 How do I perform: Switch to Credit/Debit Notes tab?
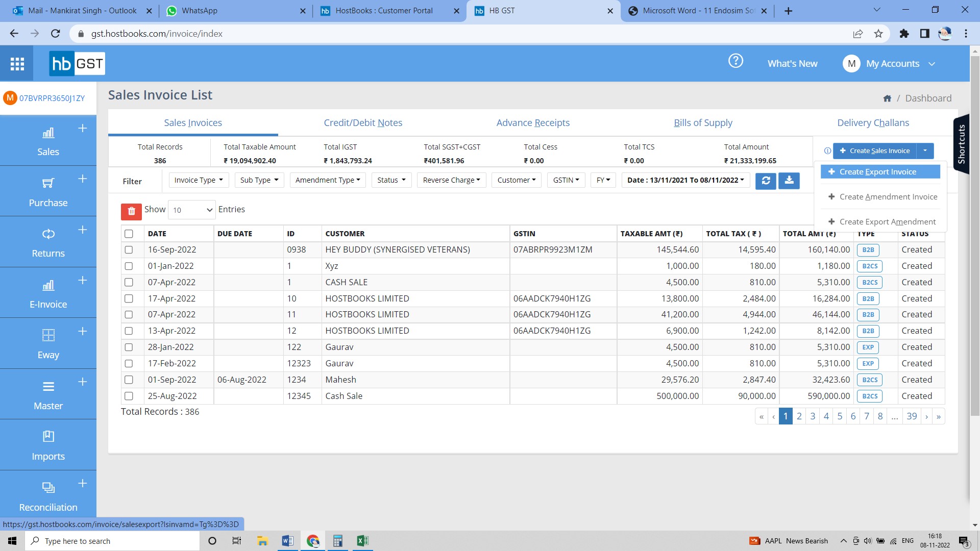(363, 122)
